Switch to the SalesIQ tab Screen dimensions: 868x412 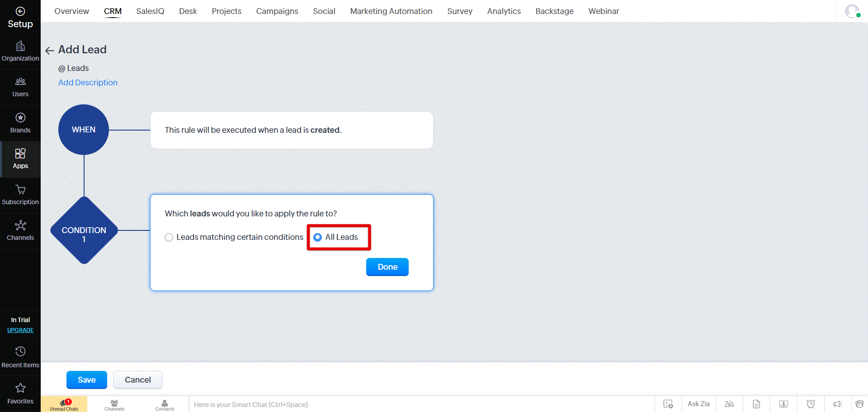point(150,11)
